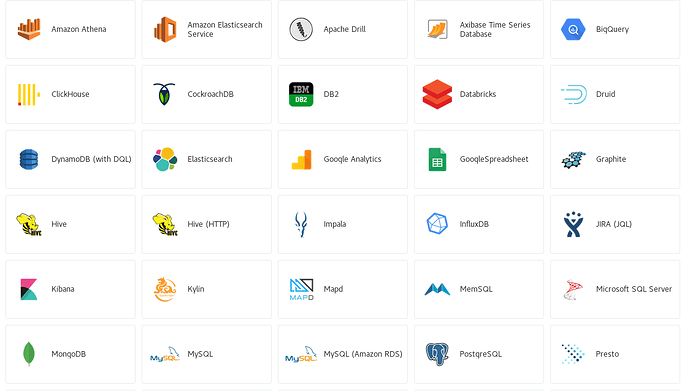Choose the PostgreSQL elephant icon
Viewport: 690px width, 391px height.
[x=437, y=354]
